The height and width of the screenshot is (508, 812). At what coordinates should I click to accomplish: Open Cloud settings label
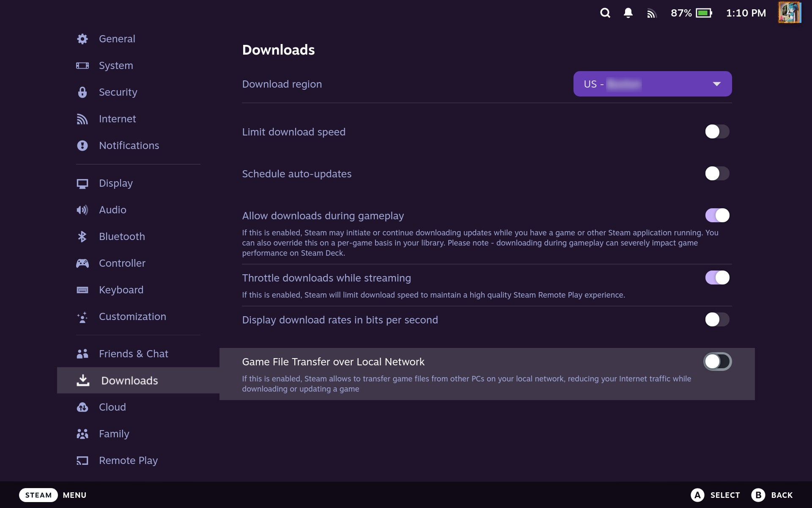[112, 407]
